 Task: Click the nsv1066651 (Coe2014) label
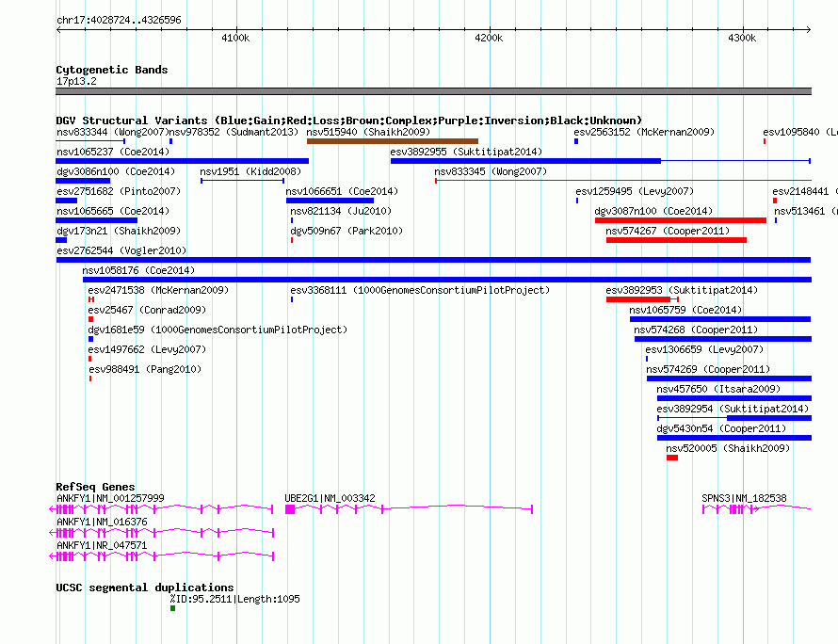coord(342,191)
